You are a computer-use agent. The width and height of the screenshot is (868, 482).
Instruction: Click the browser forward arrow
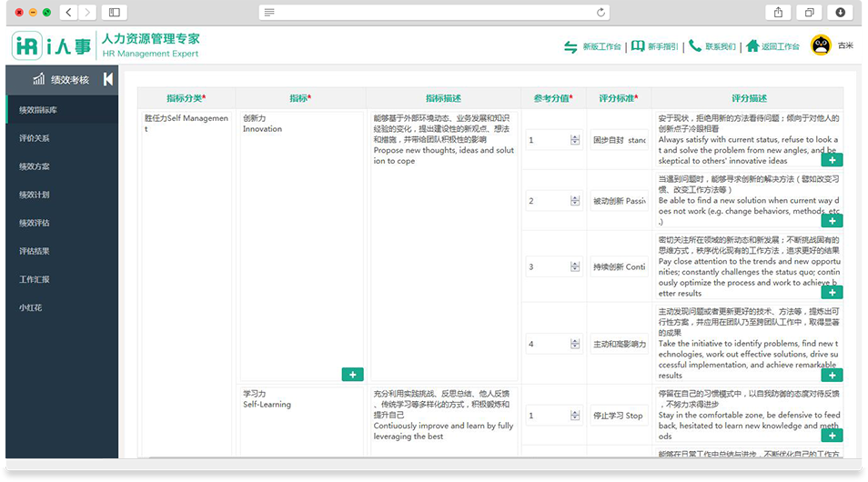pyautogui.click(x=87, y=12)
